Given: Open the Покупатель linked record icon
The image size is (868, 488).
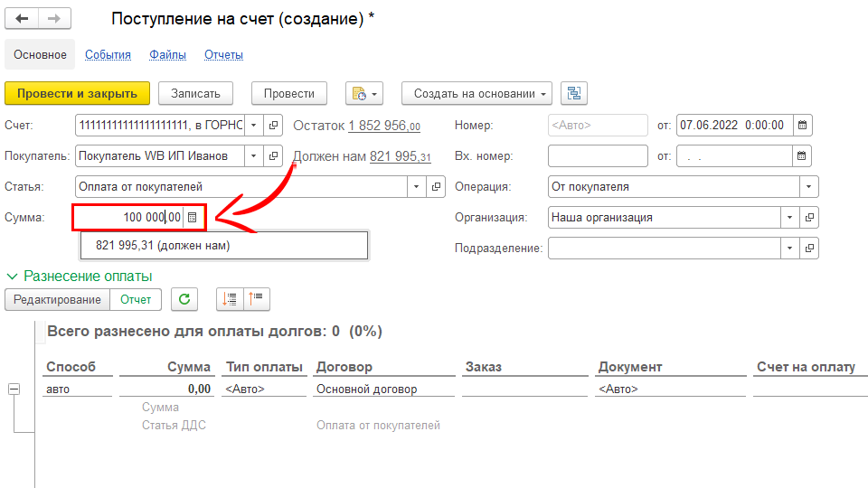Looking at the screenshot, I should click(275, 156).
